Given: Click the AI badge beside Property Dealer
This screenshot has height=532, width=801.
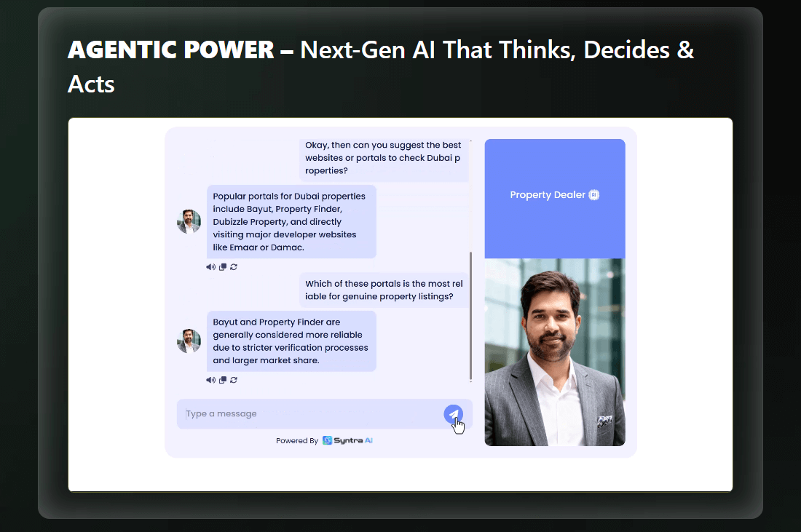Looking at the screenshot, I should pos(593,194).
